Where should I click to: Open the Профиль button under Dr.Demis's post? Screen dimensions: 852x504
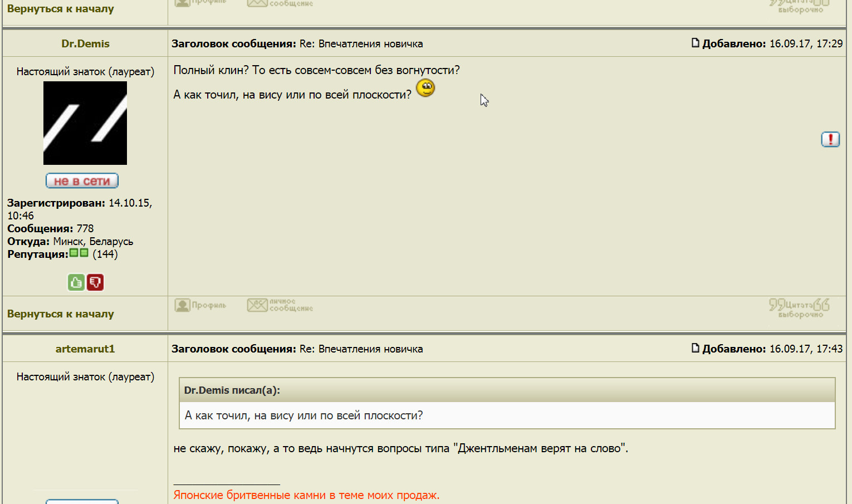click(x=200, y=305)
